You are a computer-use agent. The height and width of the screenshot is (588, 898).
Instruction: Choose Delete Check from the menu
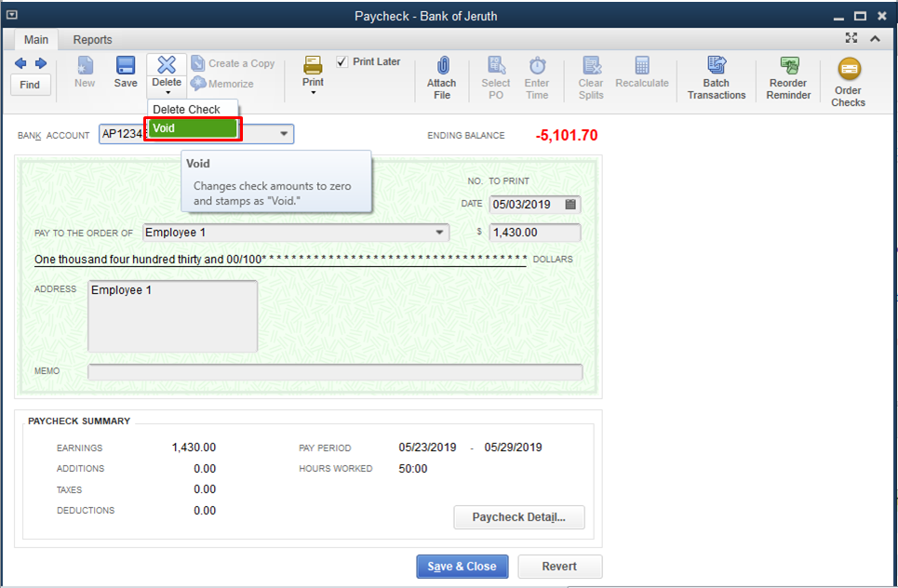click(187, 110)
